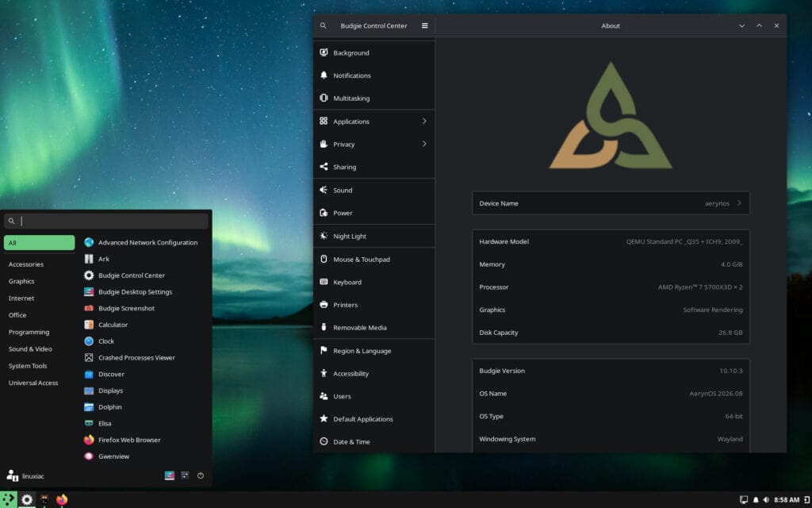Launch Budgie Screenshot
The height and width of the screenshot is (508, 812).
[145, 309]
